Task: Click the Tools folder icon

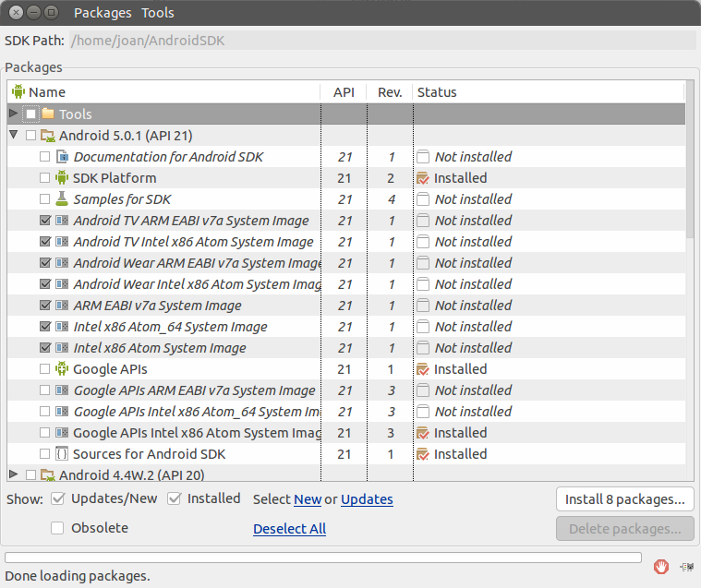Action: pyautogui.click(x=48, y=114)
